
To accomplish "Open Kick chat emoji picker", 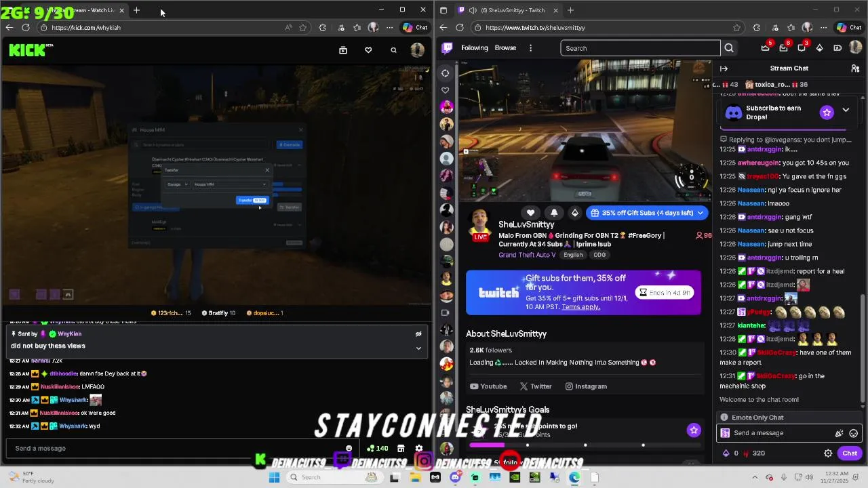I will pos(349,448).
